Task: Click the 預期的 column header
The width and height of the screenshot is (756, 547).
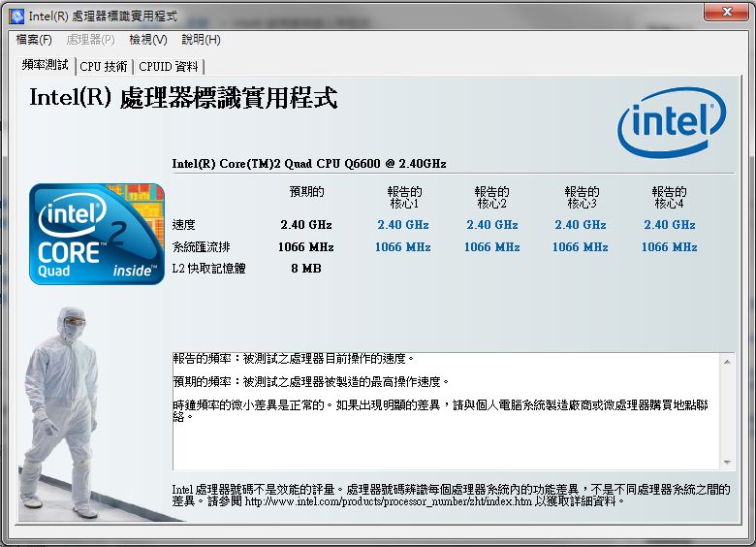Action: 306,192
